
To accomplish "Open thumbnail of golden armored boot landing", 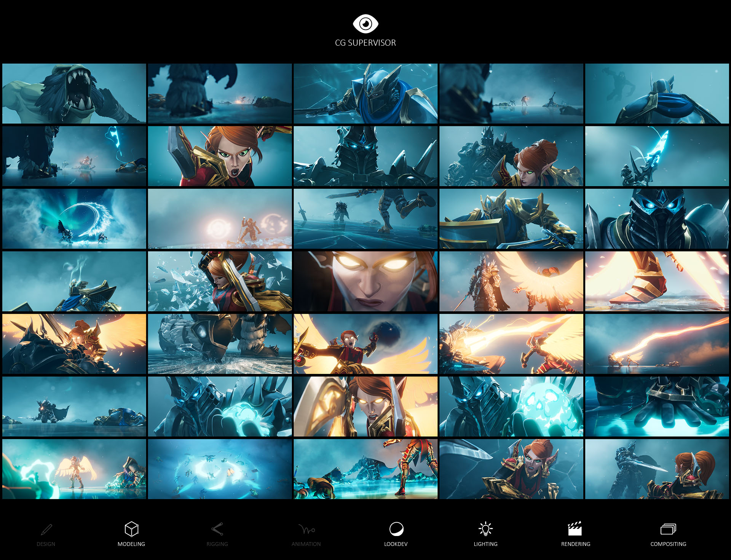I will pyautogui.click(x=657, y=281).
